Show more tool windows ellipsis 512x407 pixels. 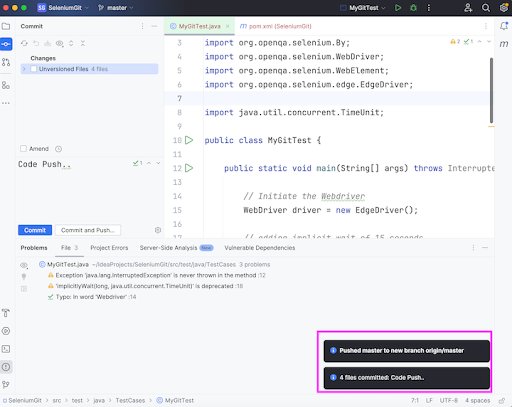pyautogui.click(x=6, y=103)
